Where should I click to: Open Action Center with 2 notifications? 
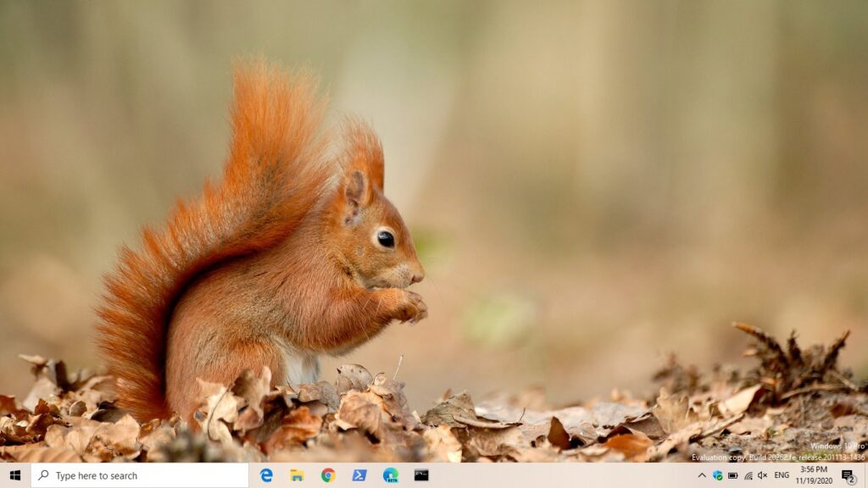point(848,475)
